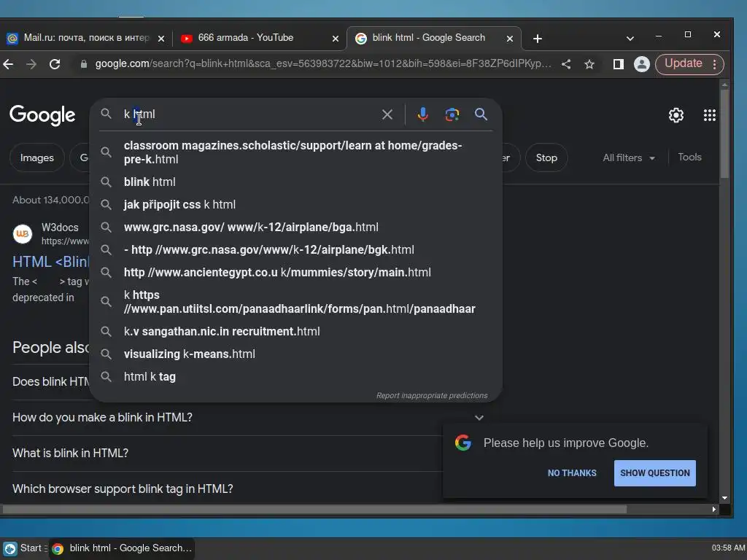Click the Update button in Chrome

pos(683,64)
